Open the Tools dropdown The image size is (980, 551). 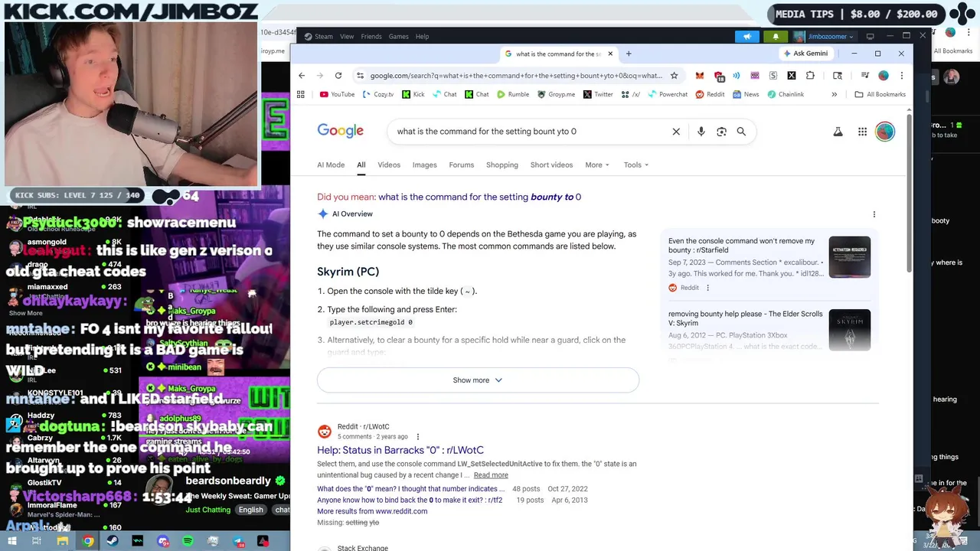click(x=635, y=165)
